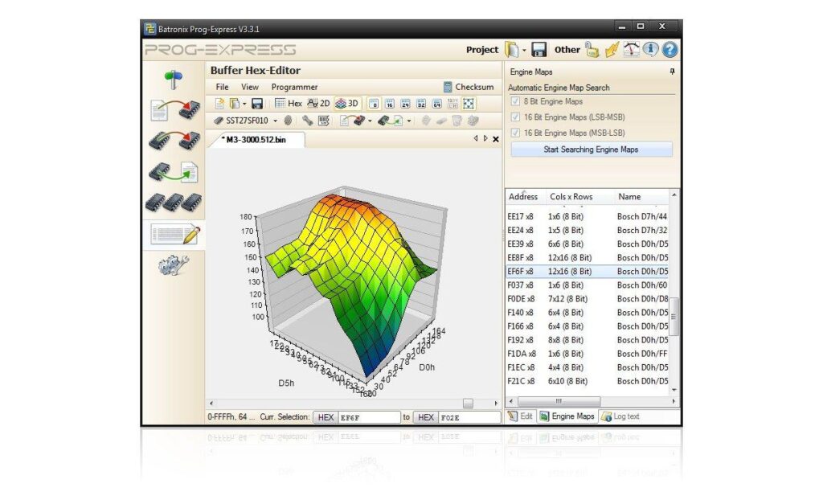This screenshot has height=504, width=823.
Task: Switch to the Log text tab
Action: click(x=620, y=416)
